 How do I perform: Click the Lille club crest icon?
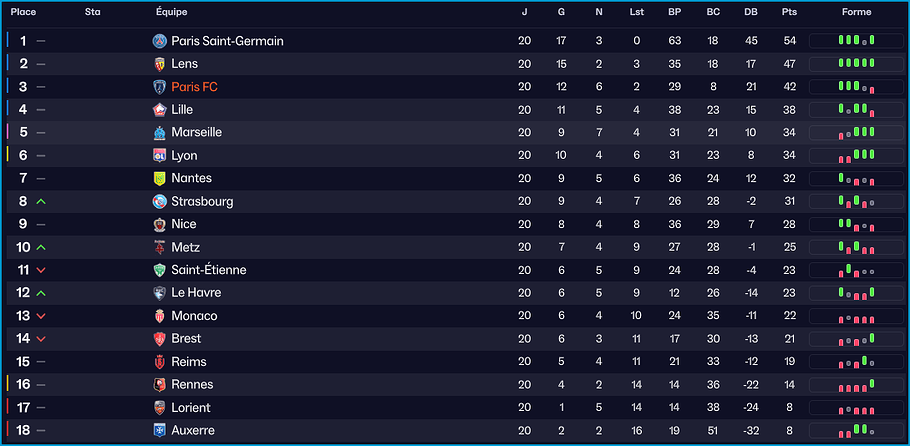click(x=159, y=110)
